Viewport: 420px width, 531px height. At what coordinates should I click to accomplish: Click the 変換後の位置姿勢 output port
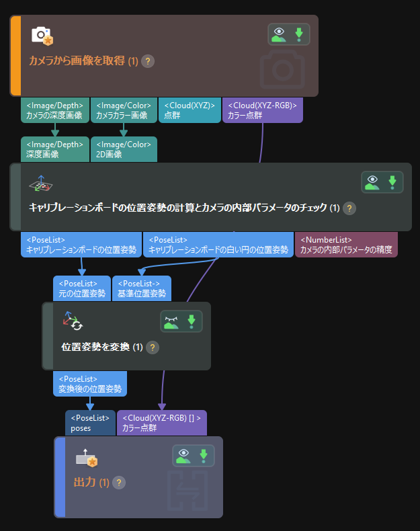pyautogui.click(x=90, y=384)
